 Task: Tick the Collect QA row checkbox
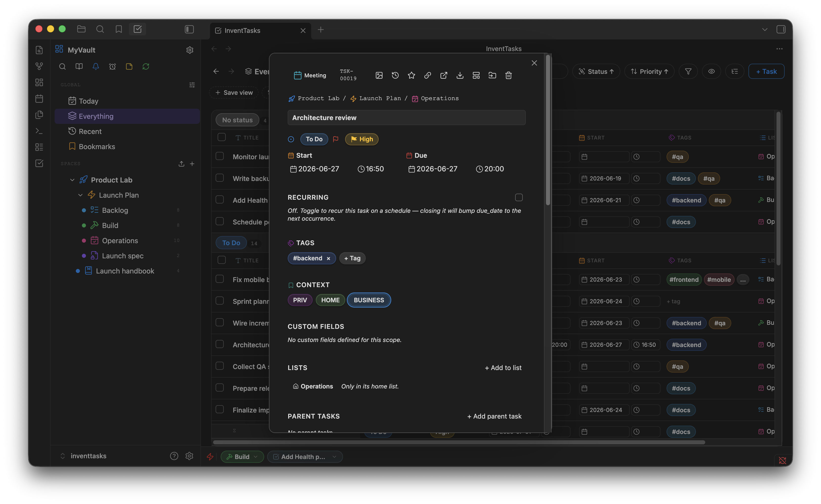tap(220, 366)
